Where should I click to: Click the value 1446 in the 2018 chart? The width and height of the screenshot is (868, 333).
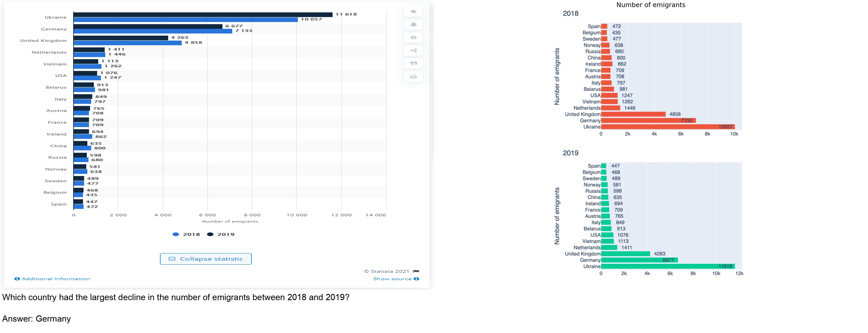tap(630, 108)
